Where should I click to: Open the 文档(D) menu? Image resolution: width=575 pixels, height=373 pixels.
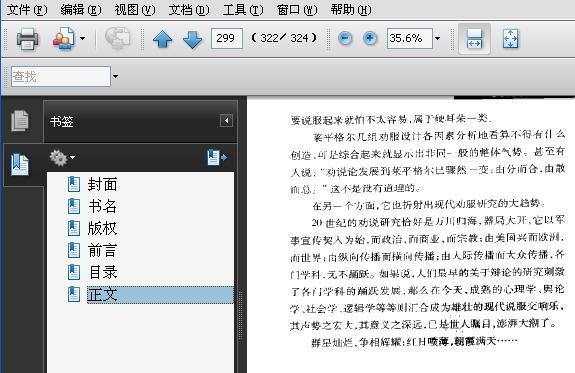[189, 10]
